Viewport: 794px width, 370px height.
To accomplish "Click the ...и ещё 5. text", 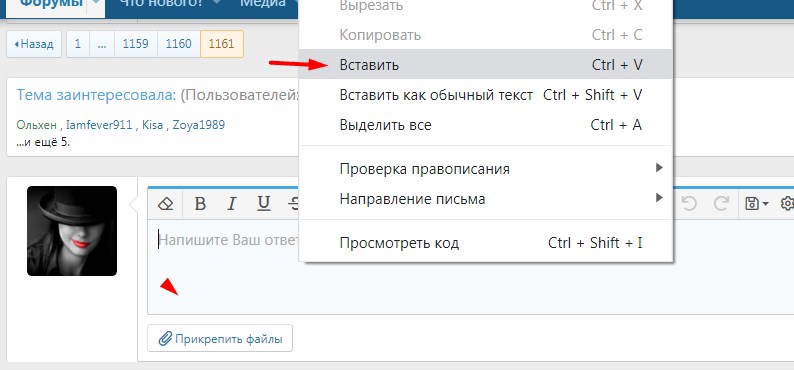I will (43, 142).
